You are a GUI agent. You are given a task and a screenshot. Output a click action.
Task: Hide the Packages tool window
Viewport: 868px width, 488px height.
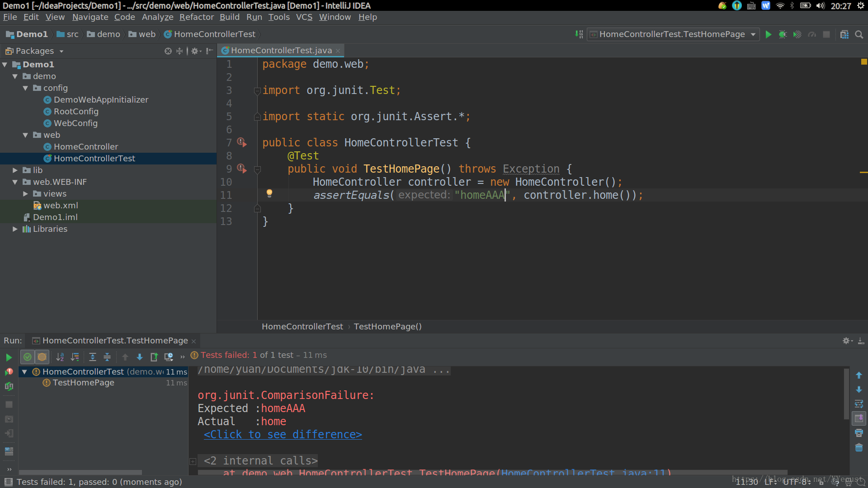209,51
